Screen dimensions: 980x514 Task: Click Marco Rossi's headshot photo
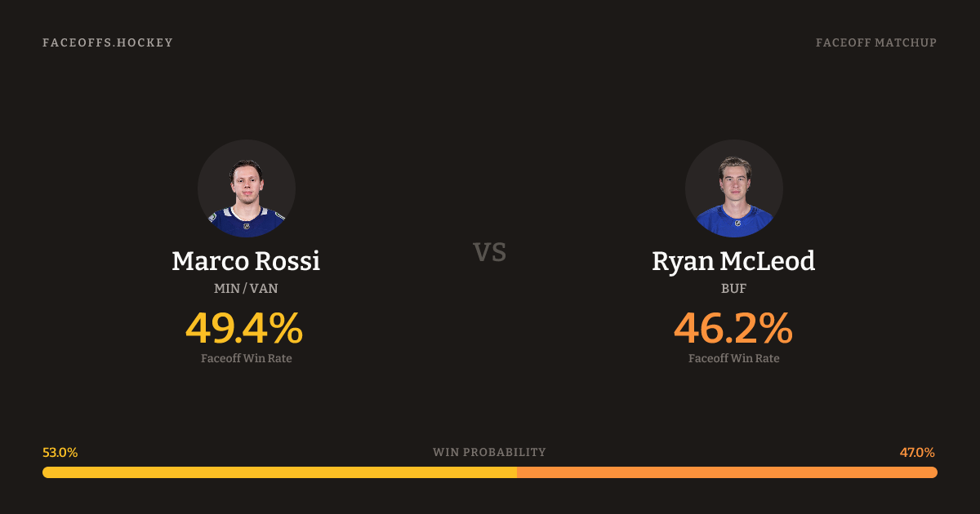click(247, 188)
